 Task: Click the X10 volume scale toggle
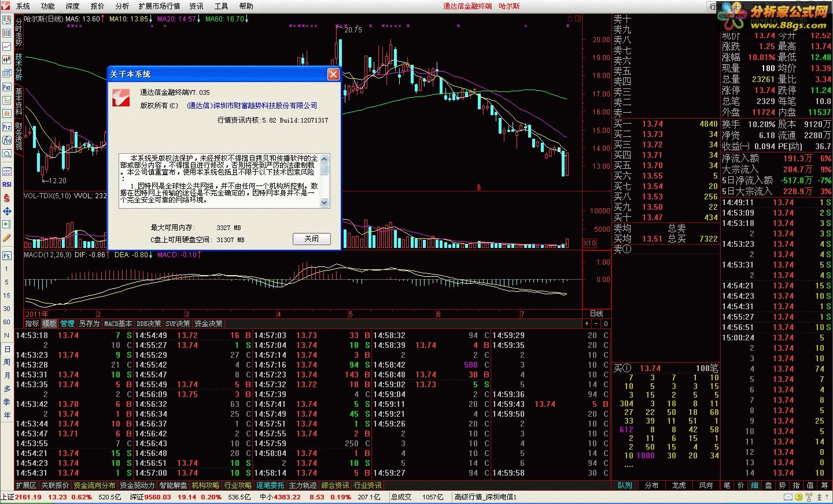pyautogui.click(x=589, y=243)
